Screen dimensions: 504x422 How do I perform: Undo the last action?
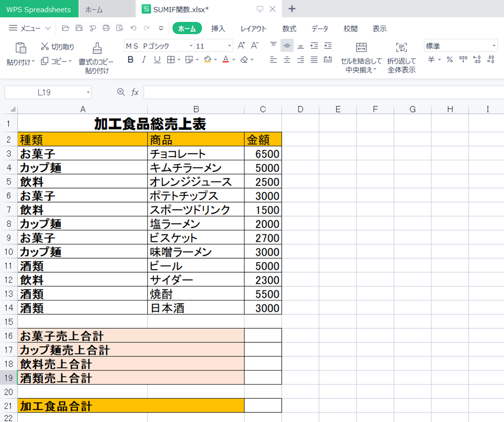click(x=134, y=28)
